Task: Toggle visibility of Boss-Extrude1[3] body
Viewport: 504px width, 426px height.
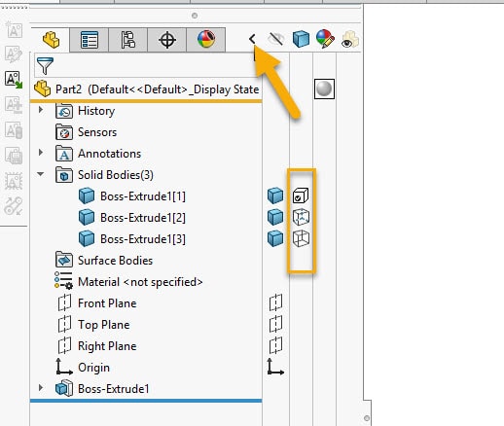Action: (x=275, y=238)
